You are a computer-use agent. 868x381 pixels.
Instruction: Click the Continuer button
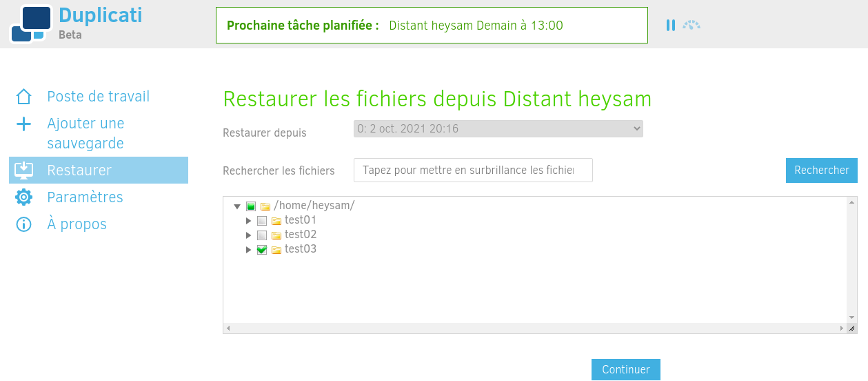(626, 369)
